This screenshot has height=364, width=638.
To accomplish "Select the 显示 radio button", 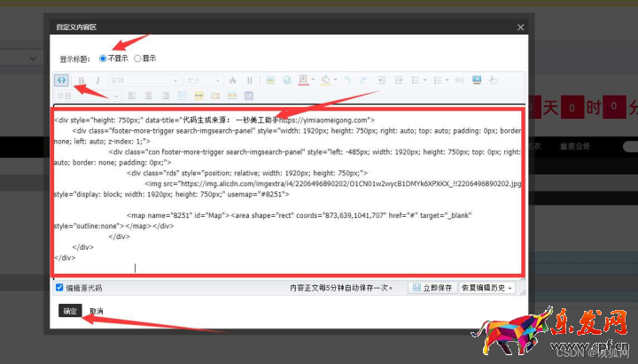I will tap(137, 58).
